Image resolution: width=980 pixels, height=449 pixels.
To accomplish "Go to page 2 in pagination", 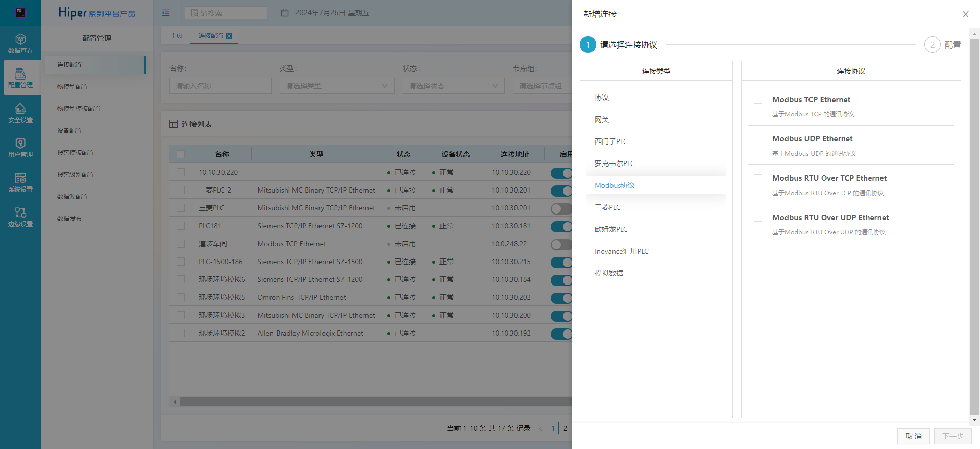I will click(x=566, y=428).
